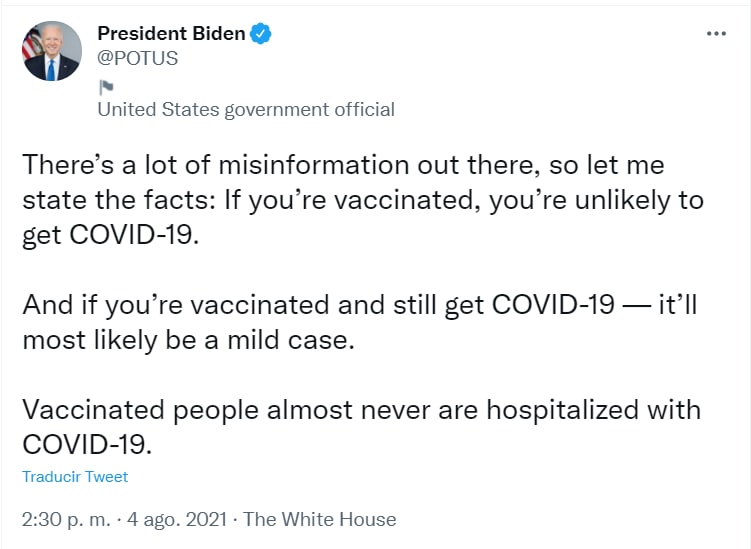Click the President Biden display name
Screen dimensions: 751x549
point(171,34)
